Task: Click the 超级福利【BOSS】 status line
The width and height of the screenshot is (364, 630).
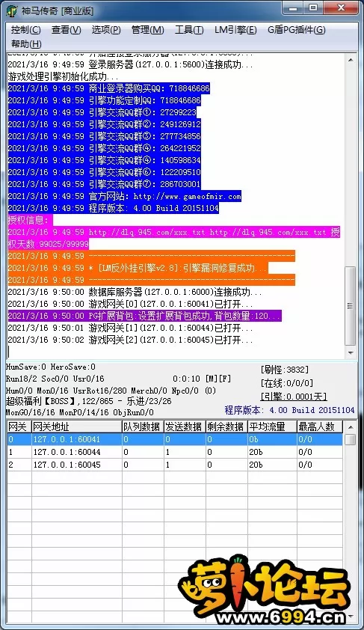Action: (88, 400)
